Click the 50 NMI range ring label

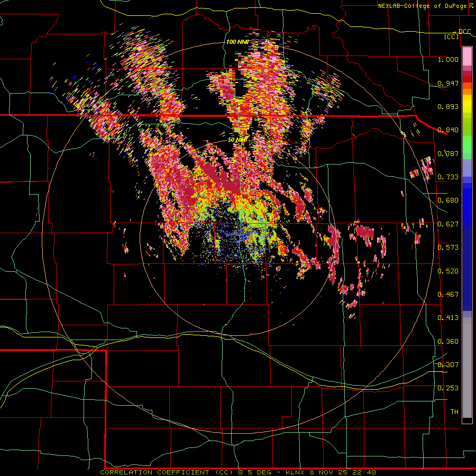pos(237,140)
